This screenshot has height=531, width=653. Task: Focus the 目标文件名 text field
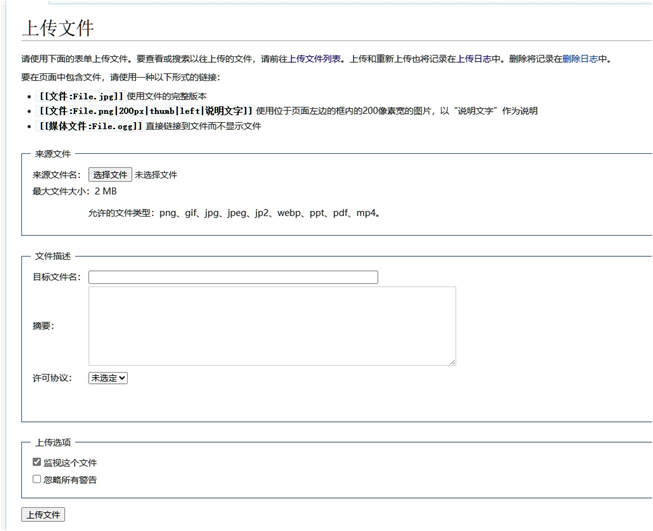232,277
